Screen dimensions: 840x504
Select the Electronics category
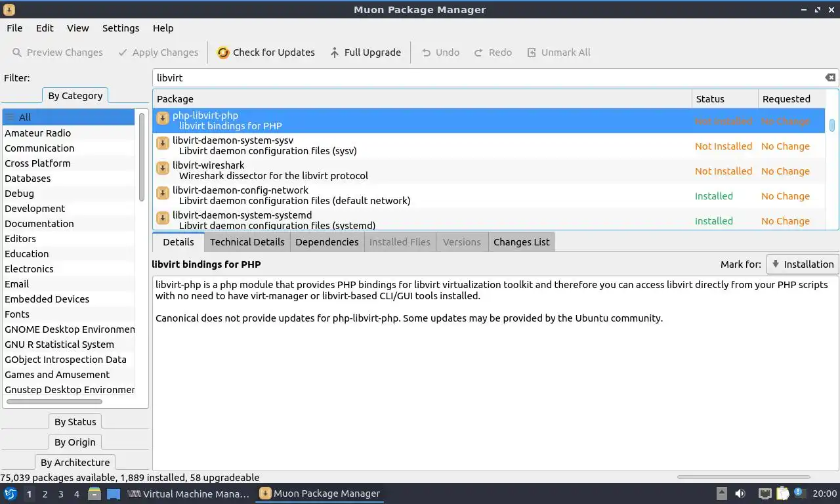[69, 269]
